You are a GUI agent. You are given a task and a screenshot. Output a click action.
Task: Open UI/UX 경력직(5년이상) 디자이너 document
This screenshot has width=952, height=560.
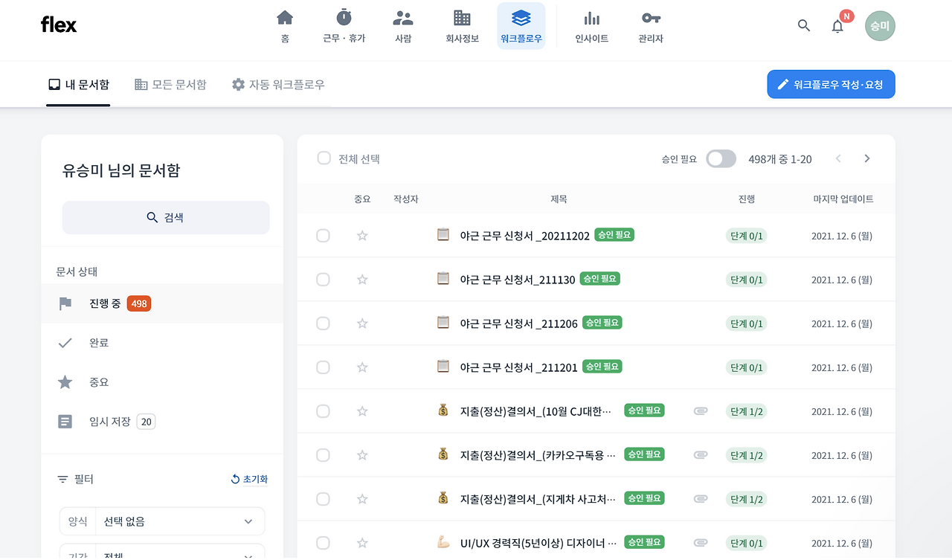point(538,543)
